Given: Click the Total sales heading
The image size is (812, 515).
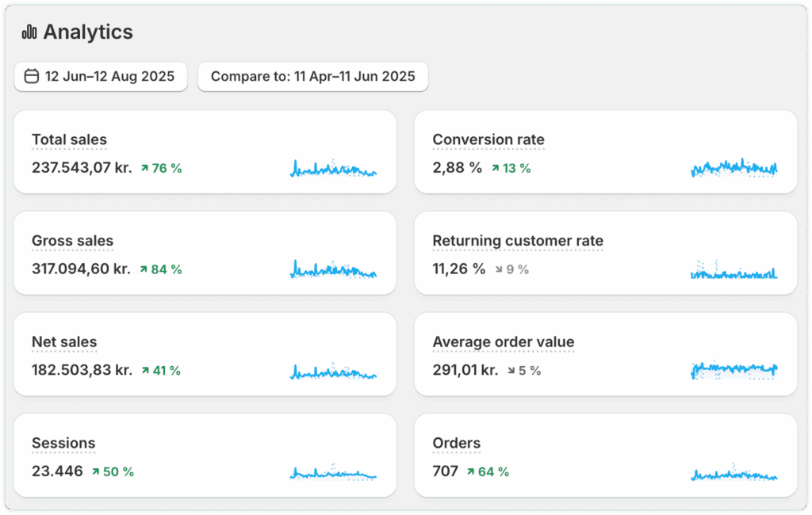Looking at the screenshot, I should pyautogui.click(x=69, y=139).
